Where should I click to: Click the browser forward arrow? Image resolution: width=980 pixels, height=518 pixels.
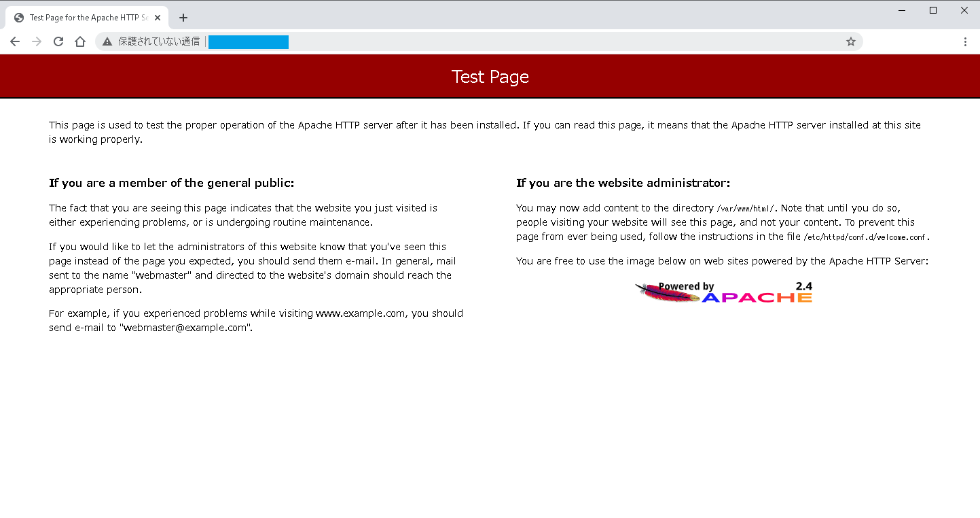37,41
